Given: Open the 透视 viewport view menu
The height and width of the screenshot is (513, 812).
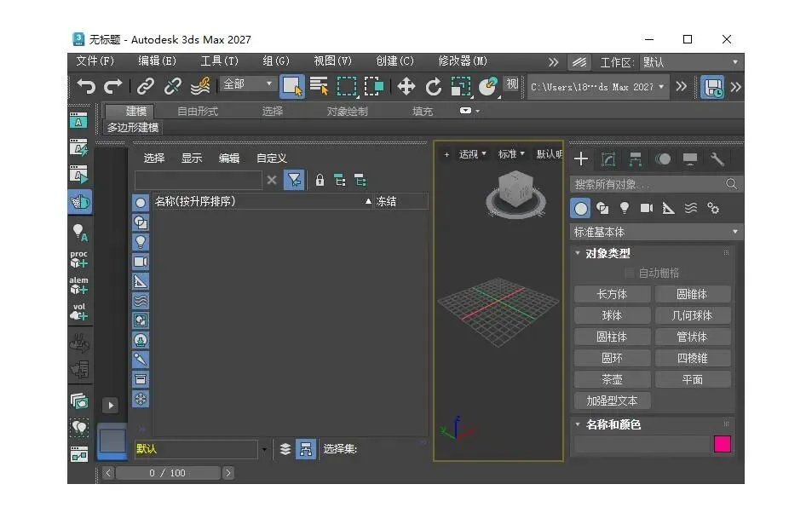Looking at the screenshot, I should point(472,154).
